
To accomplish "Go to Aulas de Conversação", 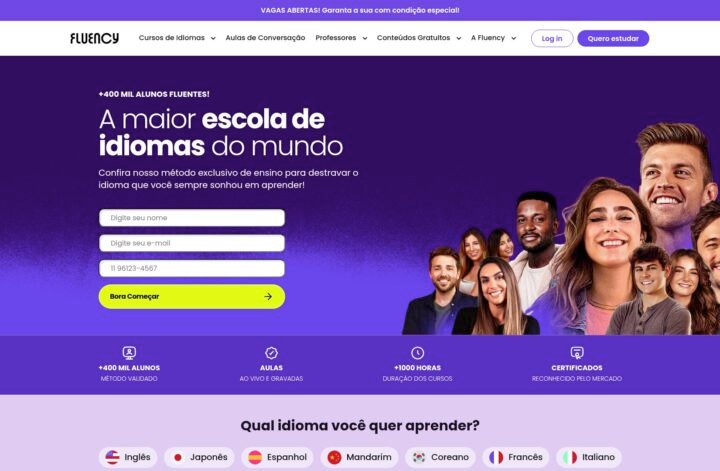I will pos(265,38).
